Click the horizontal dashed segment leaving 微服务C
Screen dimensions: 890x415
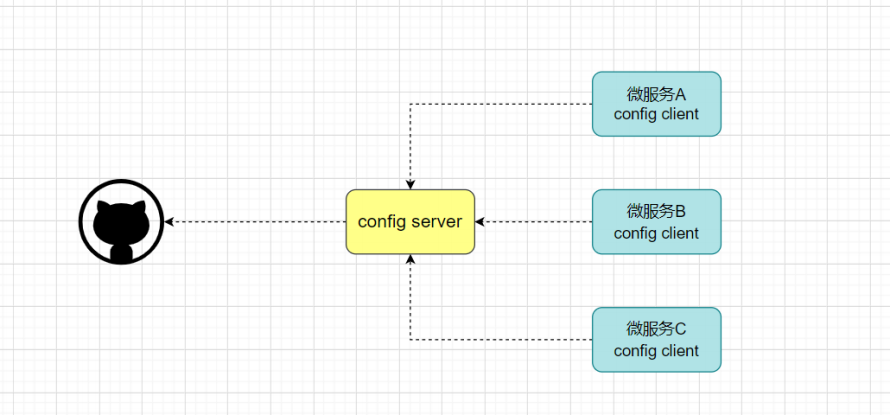[x=501, y=340]
